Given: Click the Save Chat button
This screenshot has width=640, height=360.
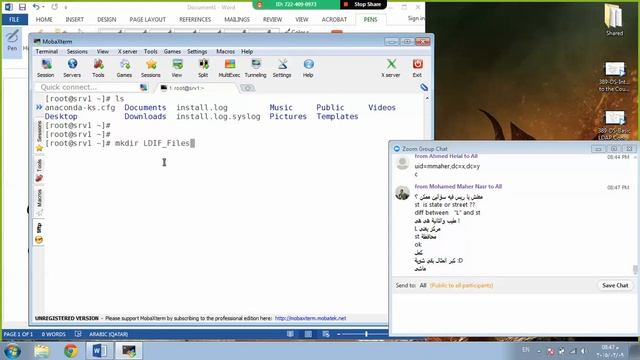Looking at the screenshot, I should tap(615, 285).
